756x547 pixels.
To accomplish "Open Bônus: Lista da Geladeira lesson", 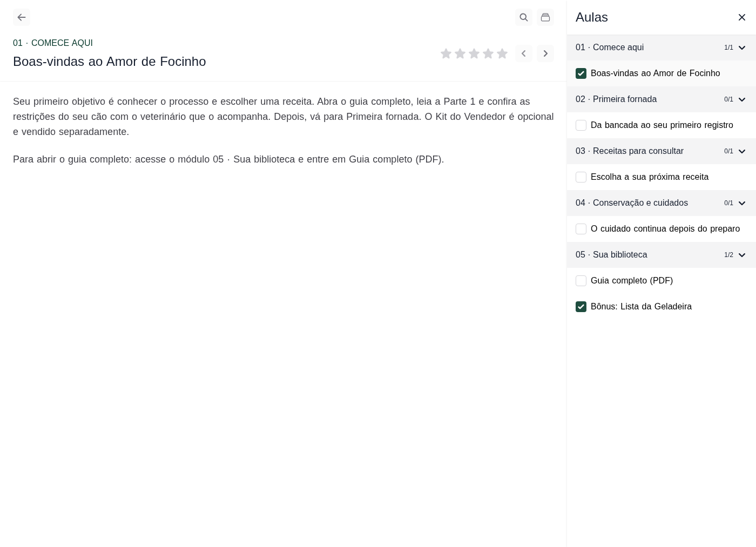I will (641, 307).
